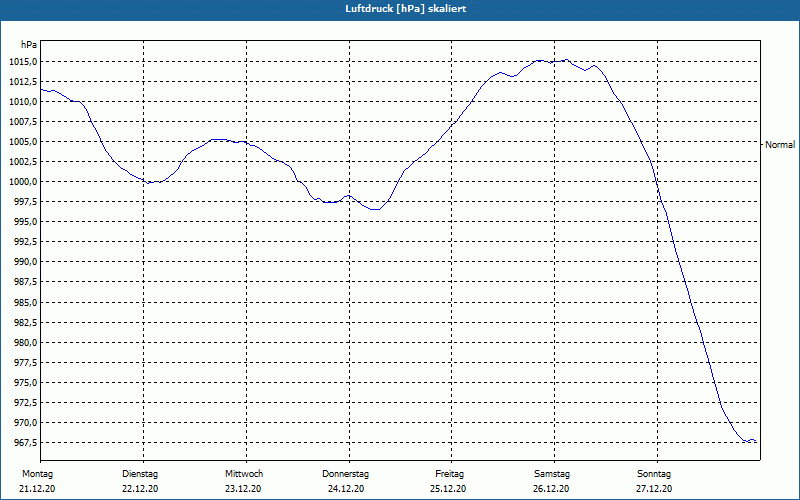The height and width of the screenshot is (500, 800).
Task: Select the 1012,5 axis value
Action: pyautogui.click(x=23, y=82)
